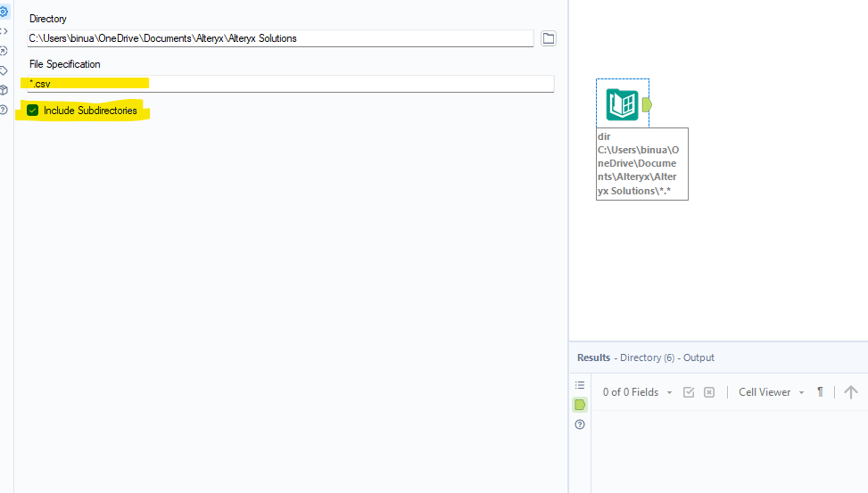Viewport: 868px width, 493px height.
Task: Open the Configuration gear tab in sidebar
Action: pyautogui.click(x=4, y=12)
